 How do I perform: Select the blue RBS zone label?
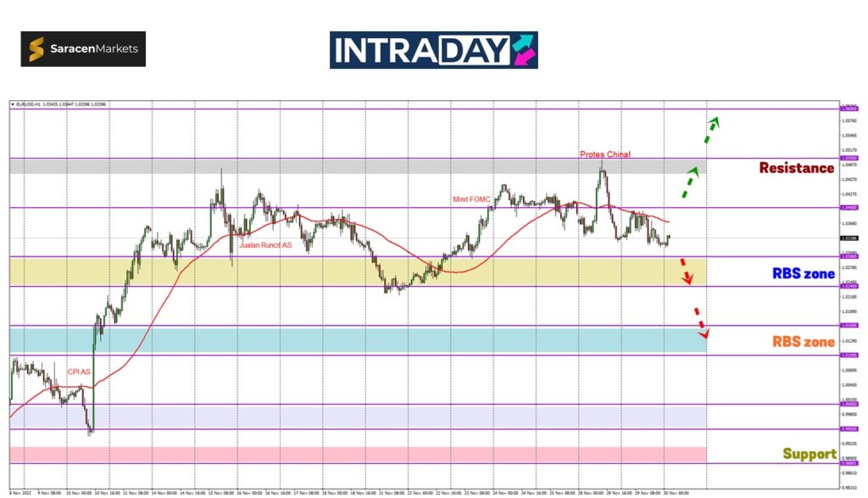[x=803, y=273]
